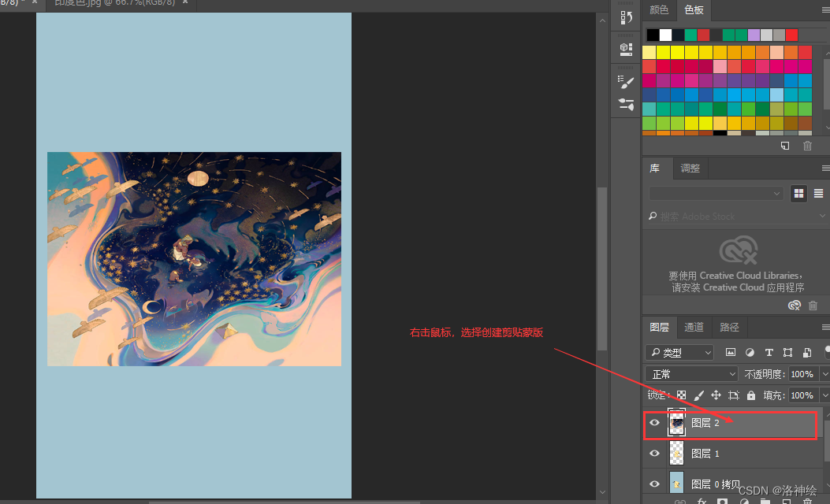
Task: Switch to the 颜色 tab
Action: pyautogui.click(x=659, y=10)
